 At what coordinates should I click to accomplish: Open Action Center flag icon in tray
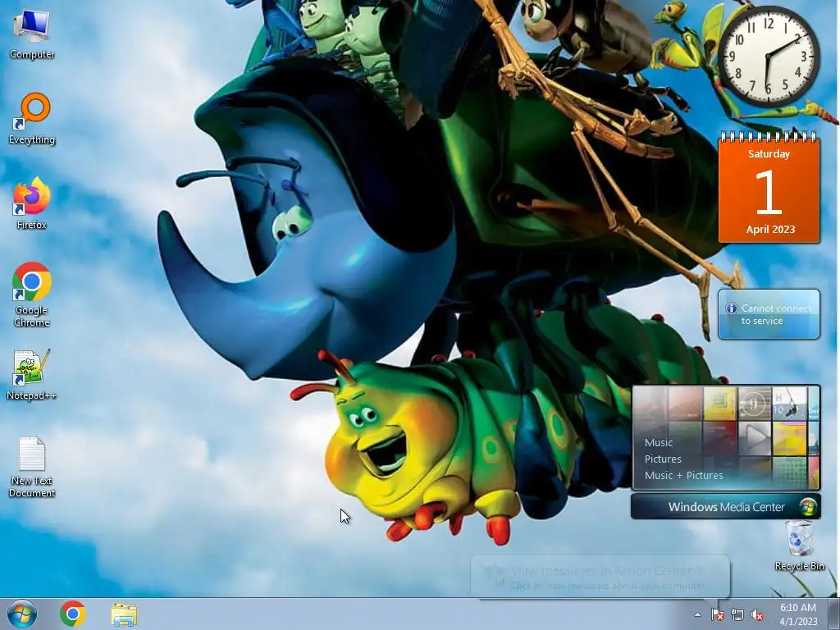point(718,614)
